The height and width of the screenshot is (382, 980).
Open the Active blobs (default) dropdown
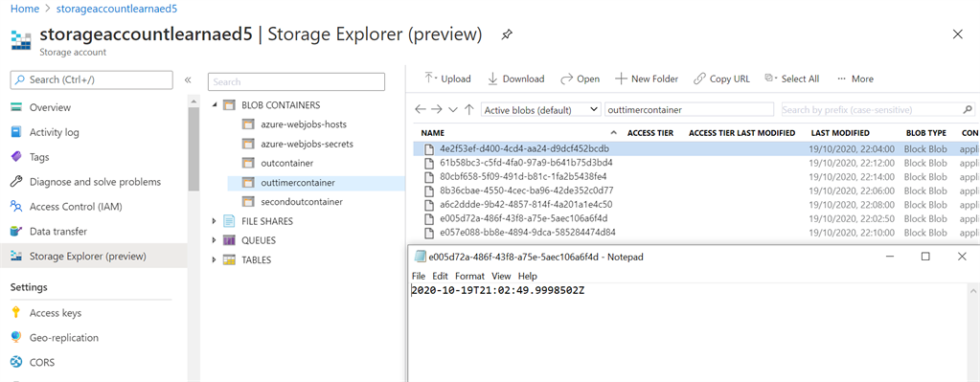point(540,110)
